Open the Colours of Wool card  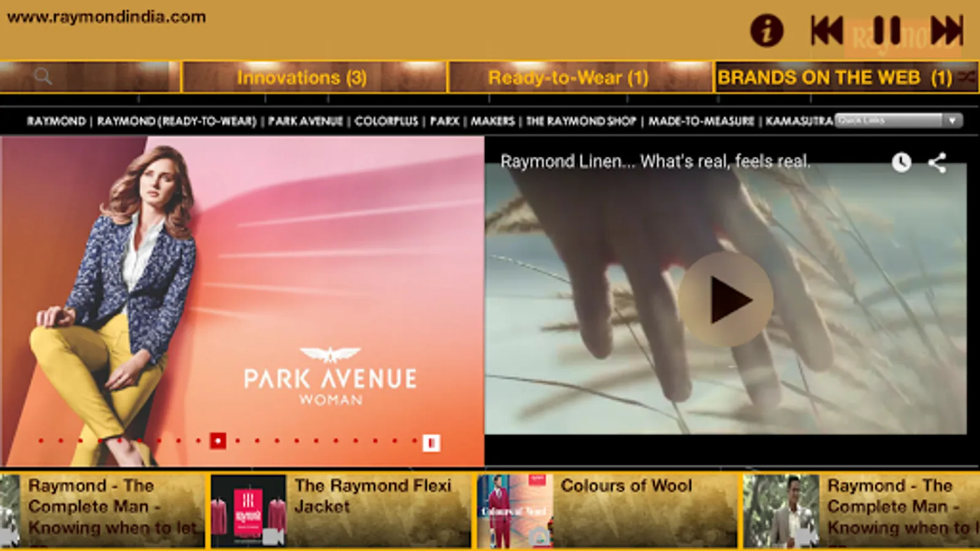pos(607,510)
